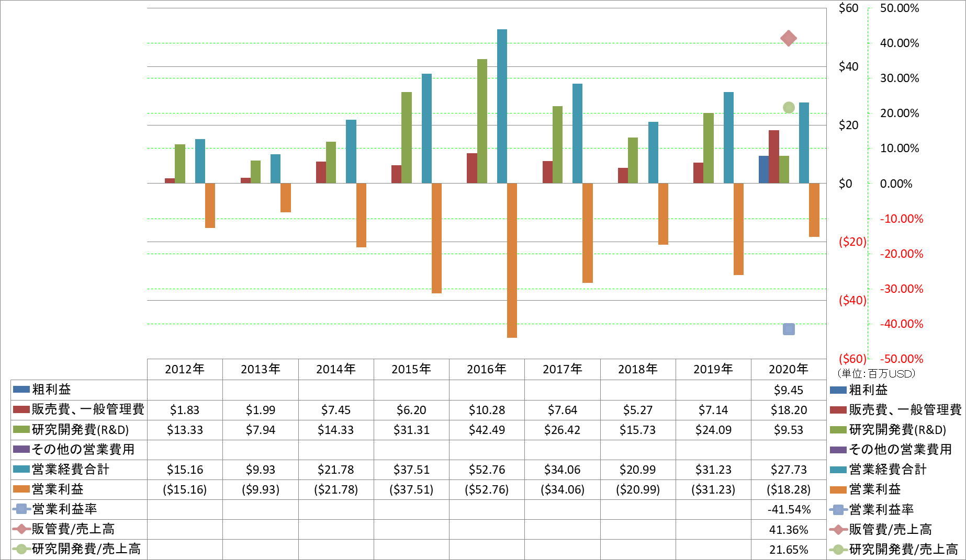Click the ($31.23) cell for 2019
The width and height of the screenshot is (966, 560).
713,489
